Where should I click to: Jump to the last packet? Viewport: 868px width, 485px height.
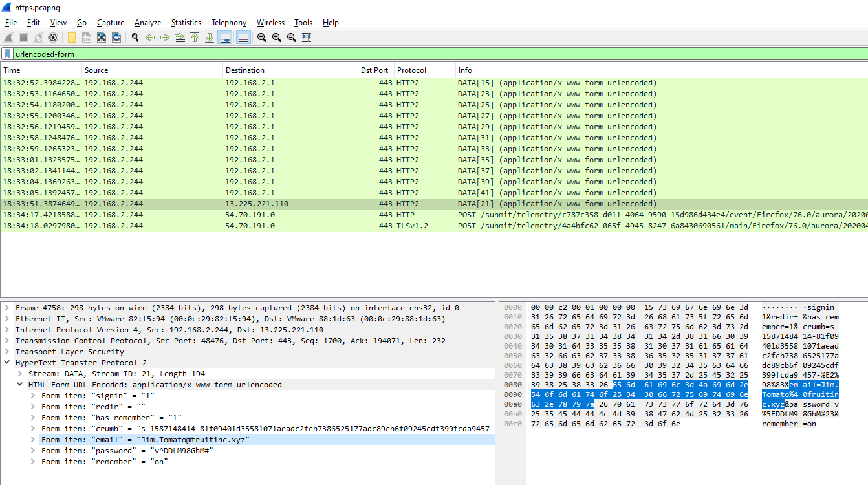click(210, 38)
